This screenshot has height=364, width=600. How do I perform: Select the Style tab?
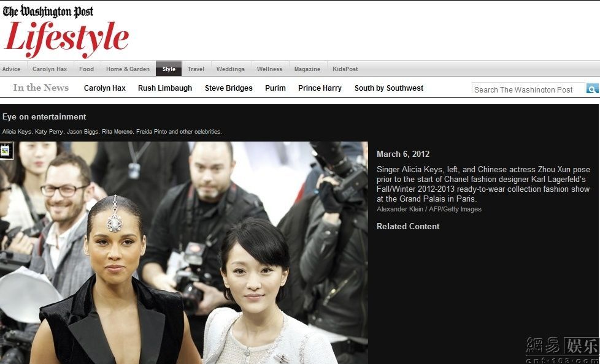pos(169,69)
